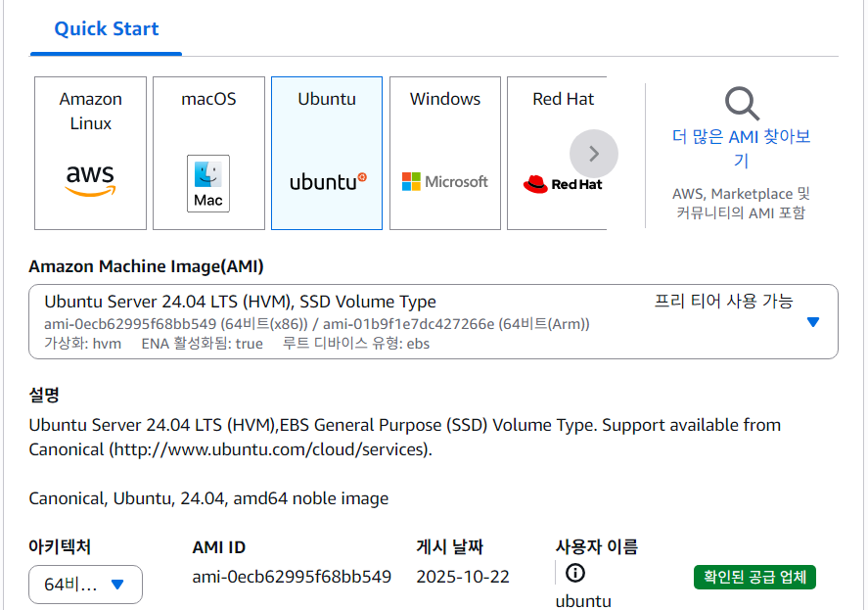This screenshot has width=868, height=610.
Task: Select the Red Hat AMI card
Action: coord(557,153)
